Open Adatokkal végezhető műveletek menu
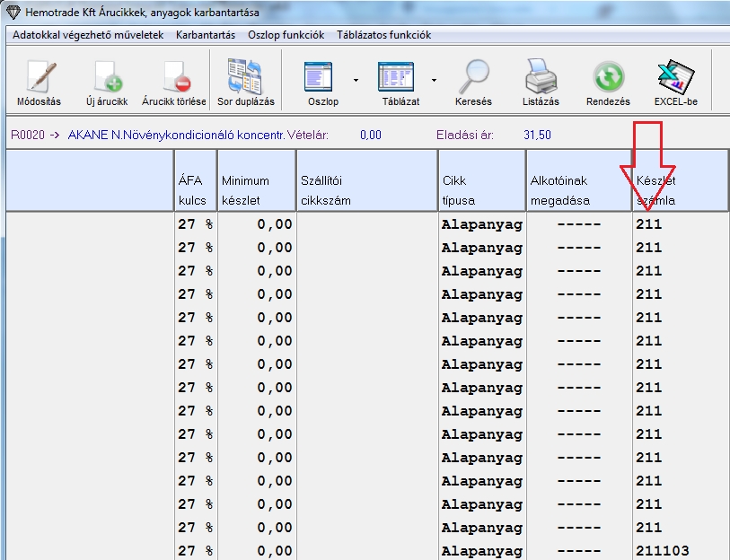The width and height of the screenshot is (730, 560). click(88, 35)
